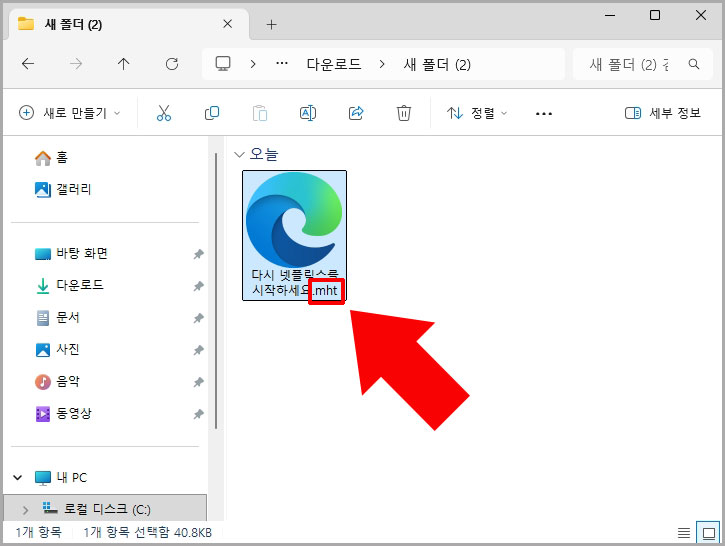The image size is (725, 546).
Task: Collapse the 오늘 group chevron
Action: point(239,154)
